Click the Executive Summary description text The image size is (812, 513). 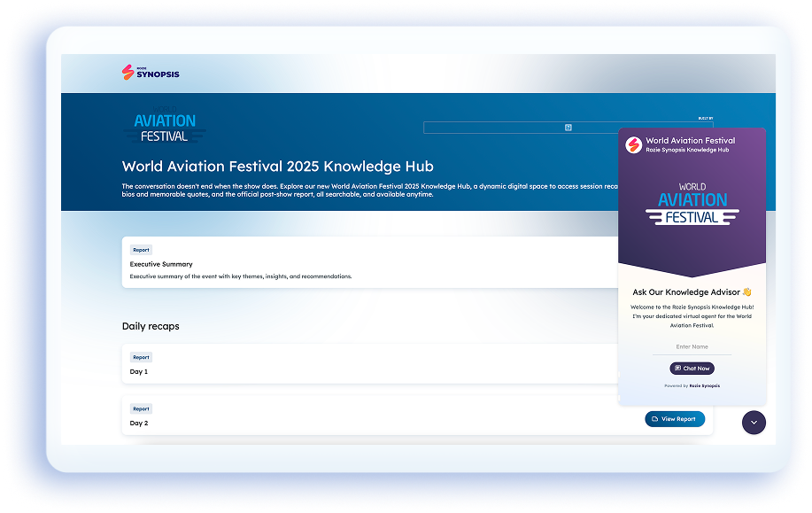(x=241, y=276)
